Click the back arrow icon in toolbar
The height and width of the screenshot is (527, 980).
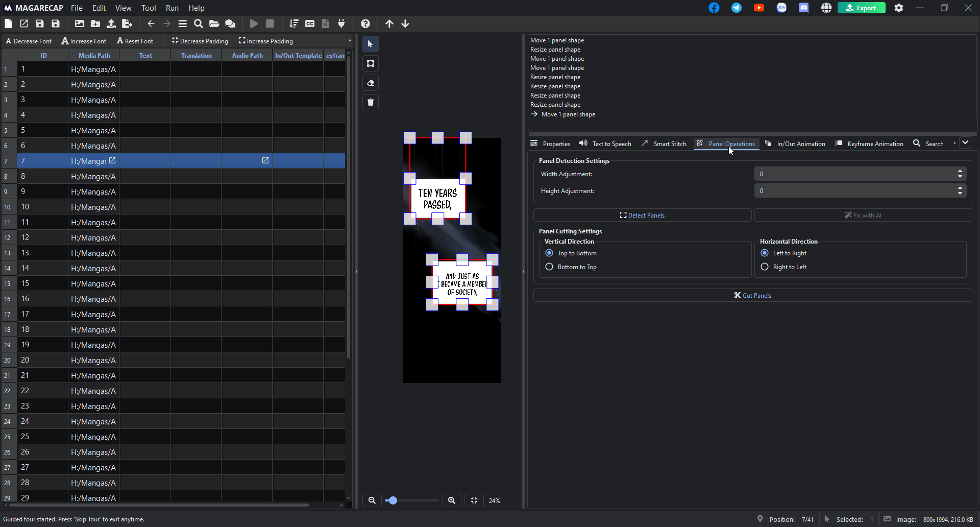151,23
